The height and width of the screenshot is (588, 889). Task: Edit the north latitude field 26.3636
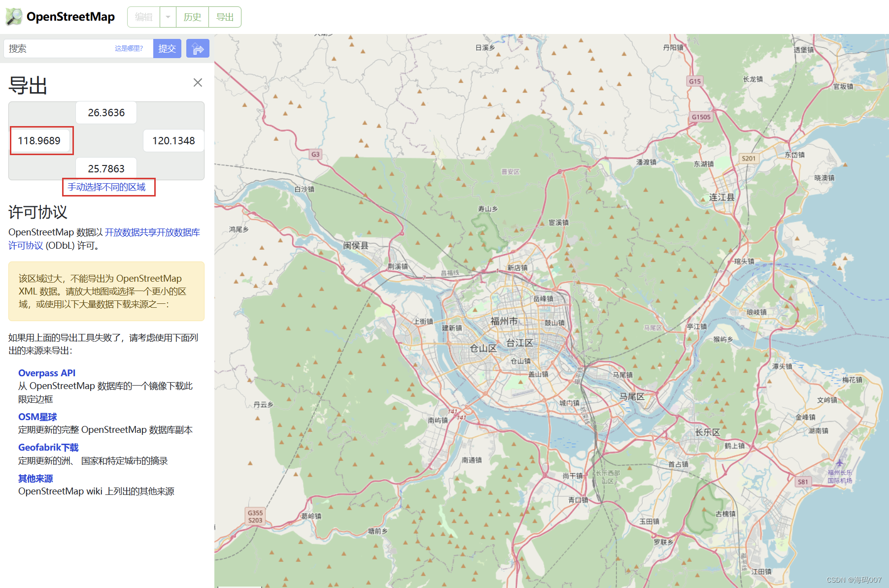pyautogui.click(x=106, y=113)
